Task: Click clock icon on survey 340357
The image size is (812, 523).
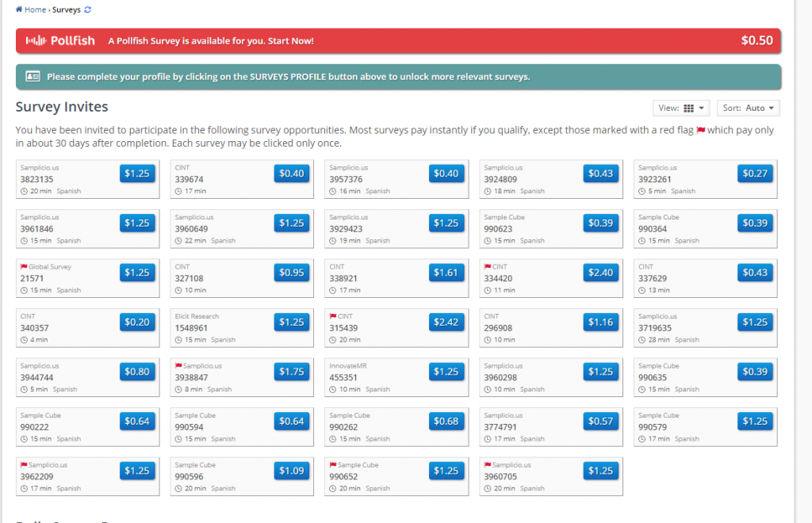Action: (x=24, y=340)
